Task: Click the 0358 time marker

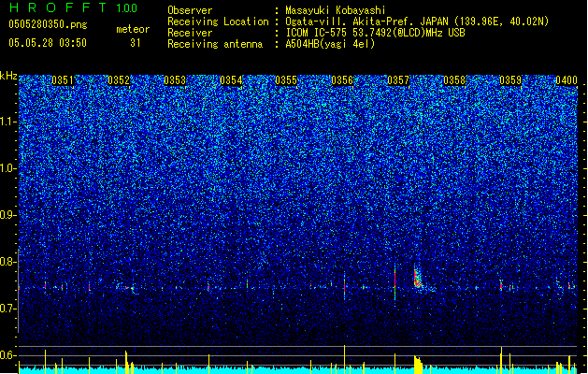Action: 454,80
